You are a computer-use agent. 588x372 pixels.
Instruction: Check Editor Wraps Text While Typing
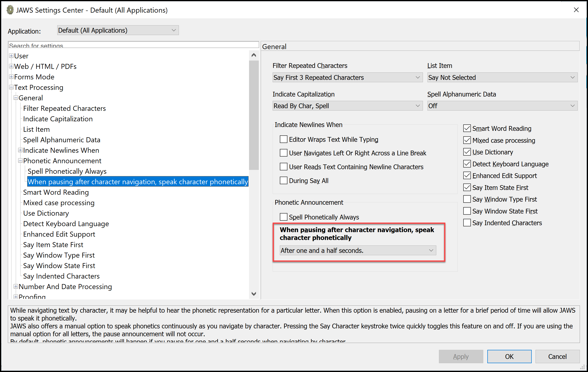(x=283, y=139)
